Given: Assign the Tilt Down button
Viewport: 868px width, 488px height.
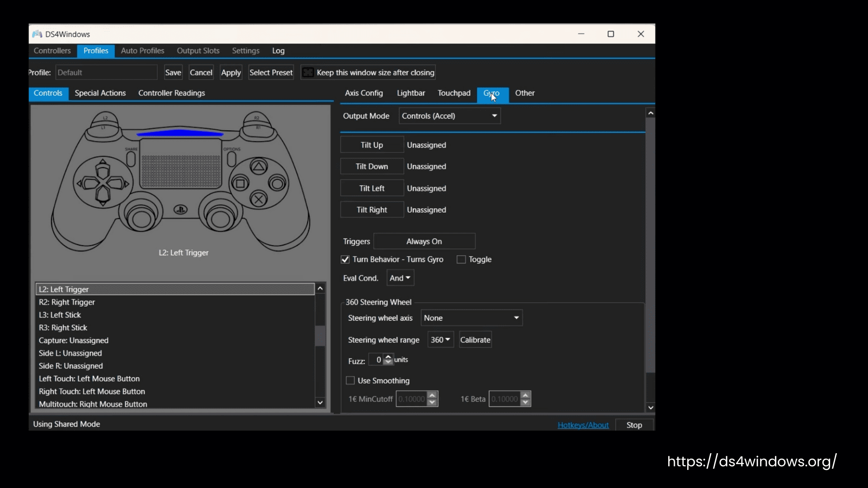Looking at the screenshot, I should (x=372, y=166).
